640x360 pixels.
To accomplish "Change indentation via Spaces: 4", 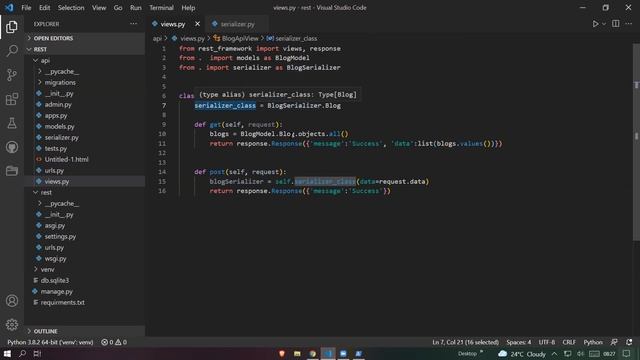I will 519,342.
